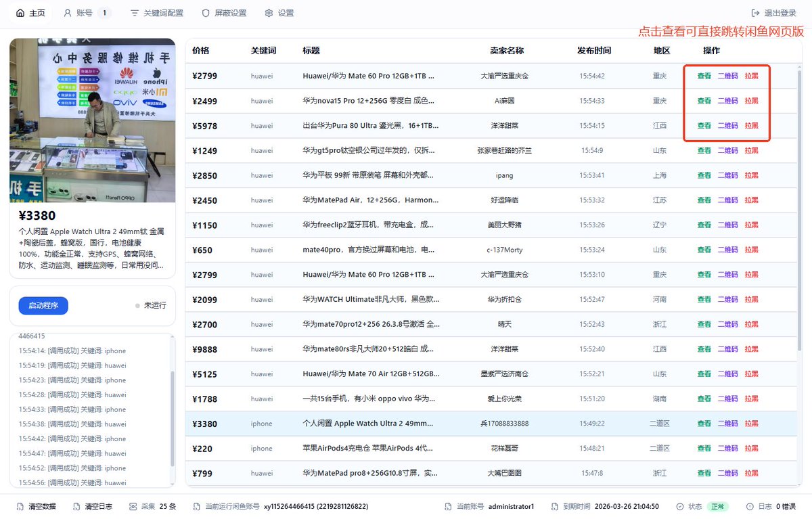The width and height of the screenshot is (812, 519).
Task: Click the icon beside 当前账号
Action: click(x=448, y=506)
